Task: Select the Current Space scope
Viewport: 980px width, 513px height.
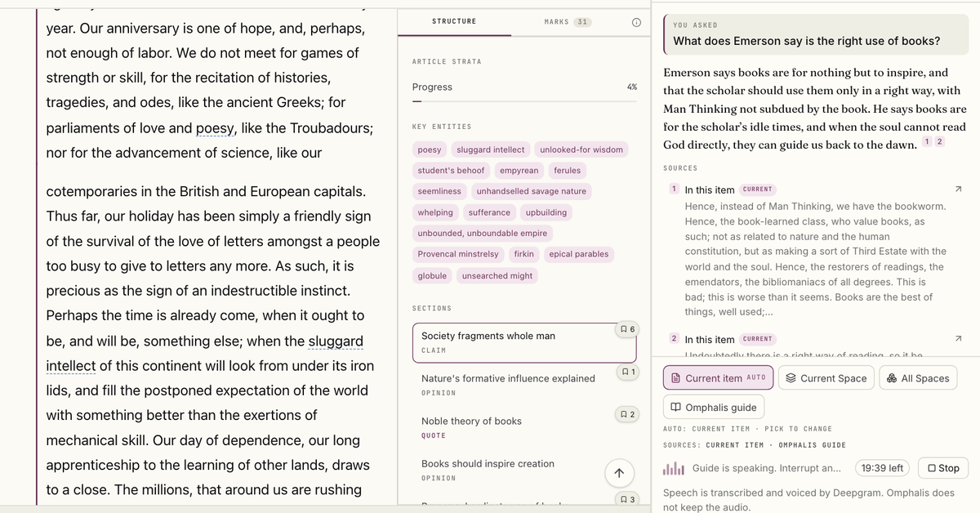Action: tap(826, 378)
